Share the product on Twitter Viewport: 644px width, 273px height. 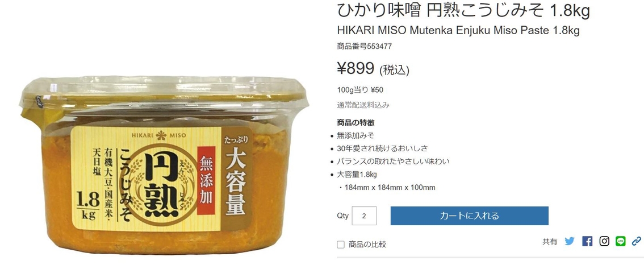click(x=569, y=241)
